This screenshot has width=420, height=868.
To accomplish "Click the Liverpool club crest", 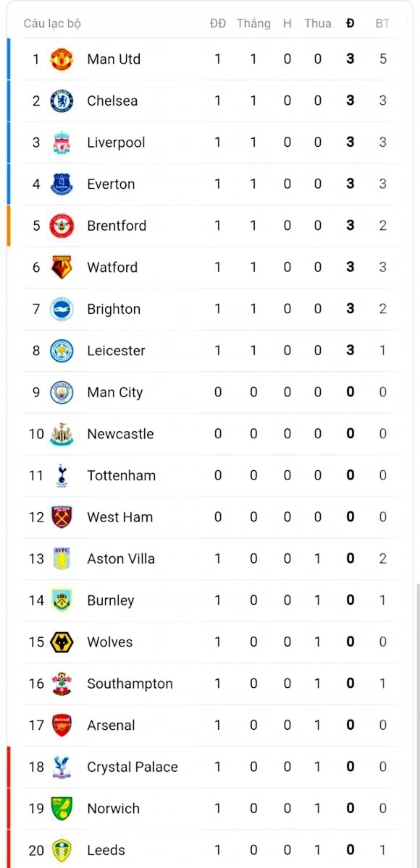I will 62,142.
